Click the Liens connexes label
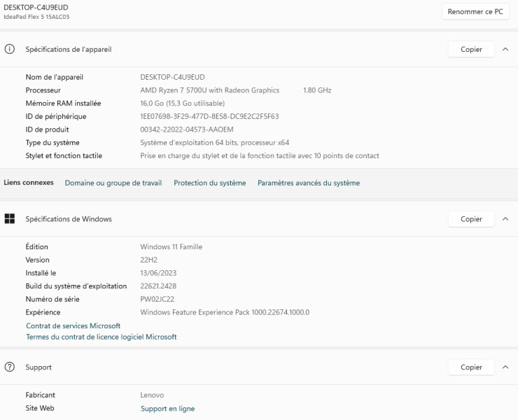Image resolution: width=518 pixels, height=420 pixels. pos(29,183)
